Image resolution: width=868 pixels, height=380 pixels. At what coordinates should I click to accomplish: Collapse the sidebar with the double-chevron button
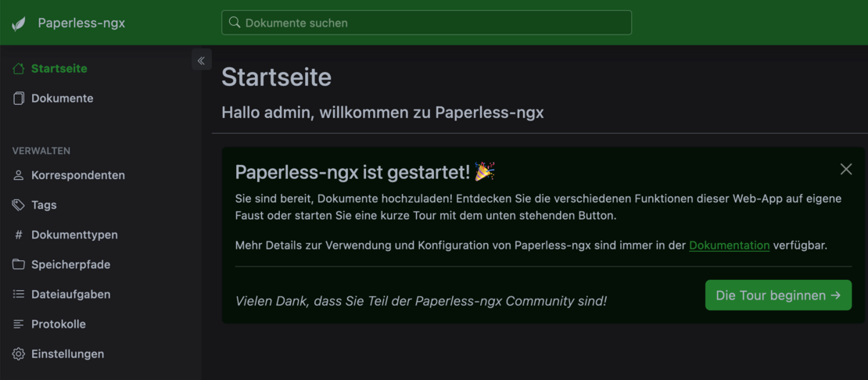tap(201, 60)
